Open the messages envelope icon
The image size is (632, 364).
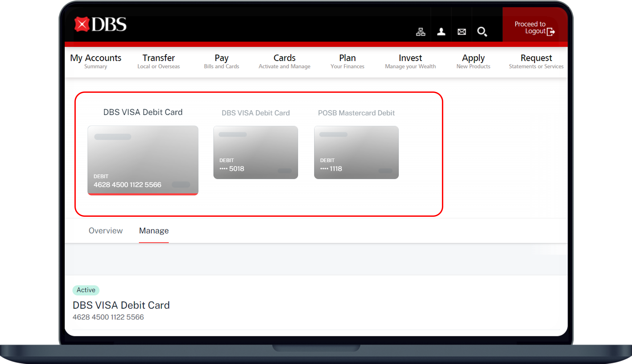click(x=461, y=32)
